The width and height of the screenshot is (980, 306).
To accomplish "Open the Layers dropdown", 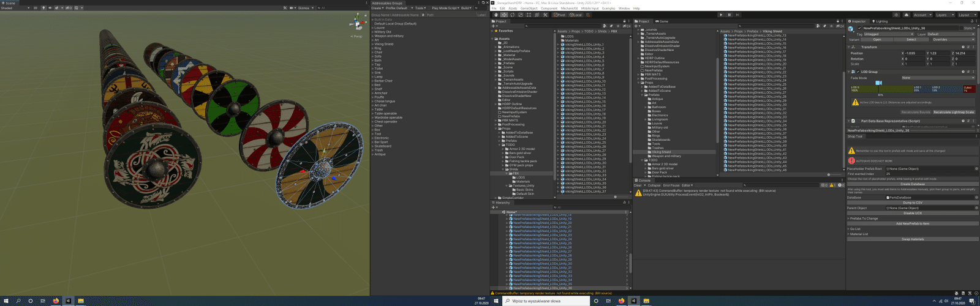I will (944, 15).
